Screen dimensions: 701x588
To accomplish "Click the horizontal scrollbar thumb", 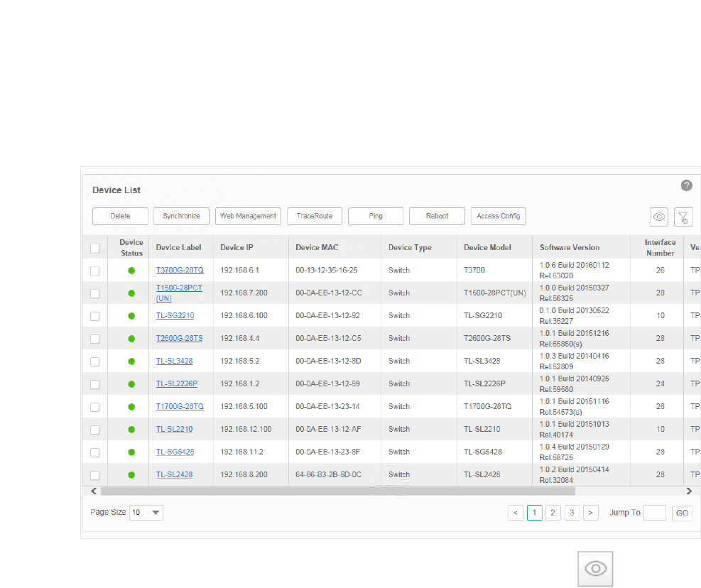I will [338, 491].
